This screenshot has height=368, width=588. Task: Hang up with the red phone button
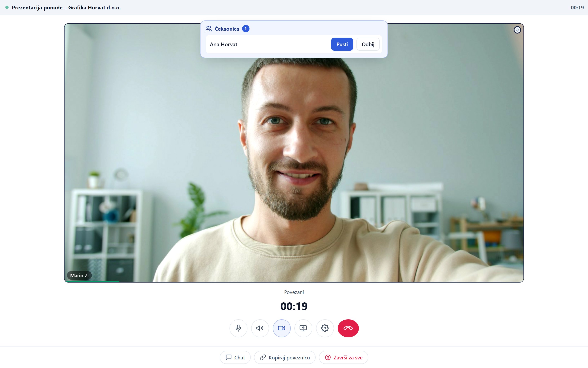click(x=348, y=328)
